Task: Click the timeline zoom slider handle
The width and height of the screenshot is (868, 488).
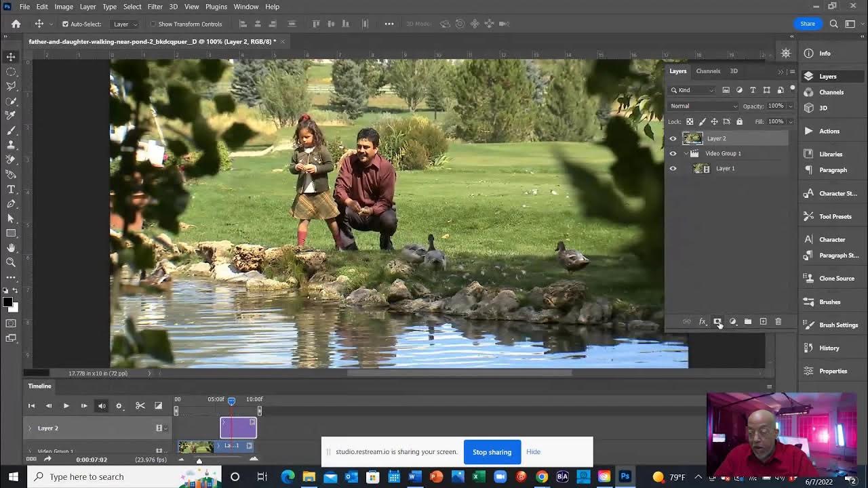Action: tap(199, 460)
